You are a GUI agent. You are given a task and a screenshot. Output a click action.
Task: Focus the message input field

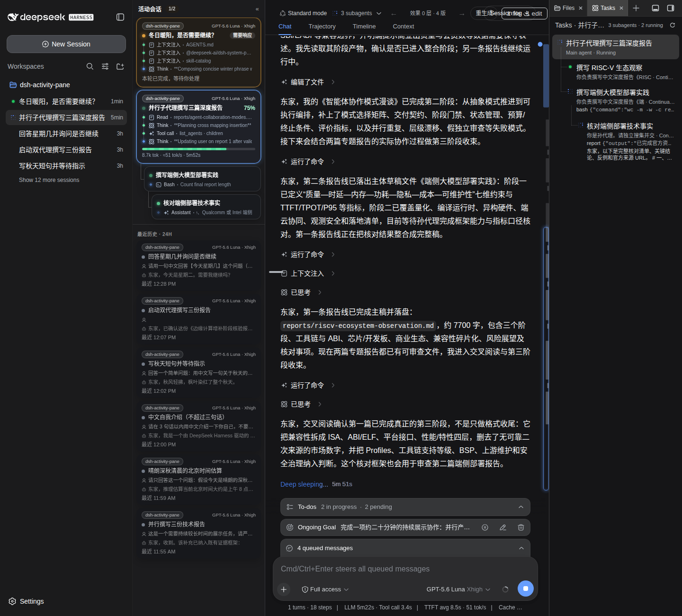click(405, 569)
